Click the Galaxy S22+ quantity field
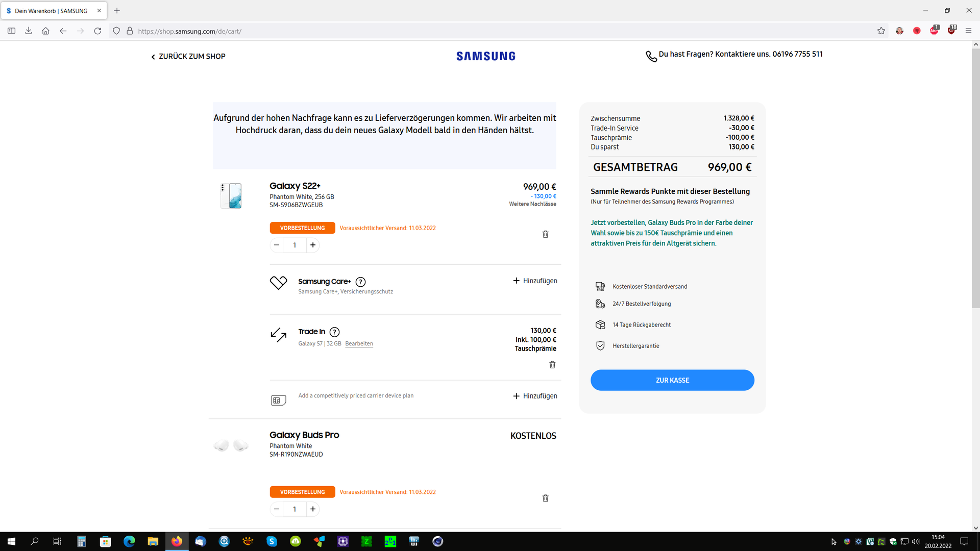 (295, 245)
